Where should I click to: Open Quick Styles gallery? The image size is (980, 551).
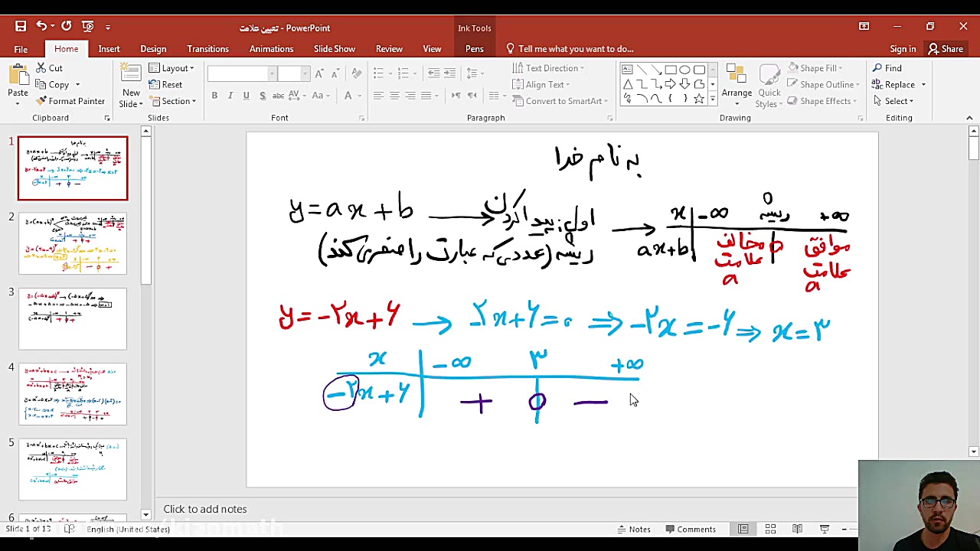point(769,85)
